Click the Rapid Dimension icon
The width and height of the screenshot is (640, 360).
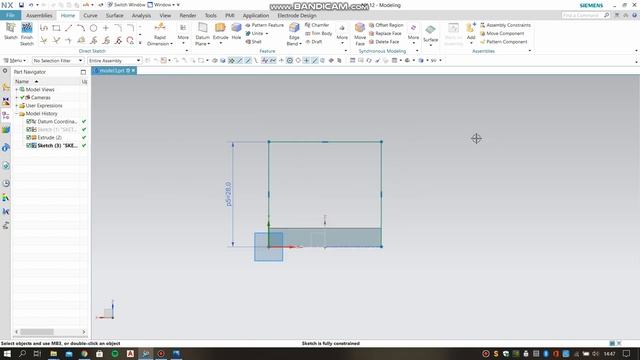click(160, 28)
